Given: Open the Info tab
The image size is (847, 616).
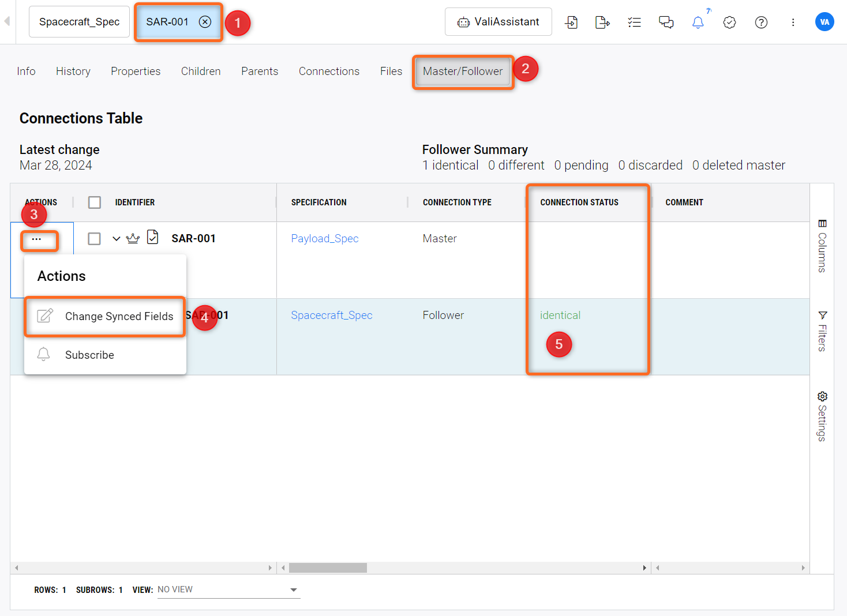Looking at the screenshot, I should (26, 71).
